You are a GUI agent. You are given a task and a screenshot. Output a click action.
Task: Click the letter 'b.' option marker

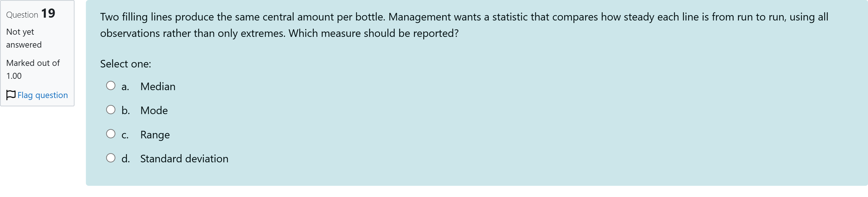click(x=125, y=110)
